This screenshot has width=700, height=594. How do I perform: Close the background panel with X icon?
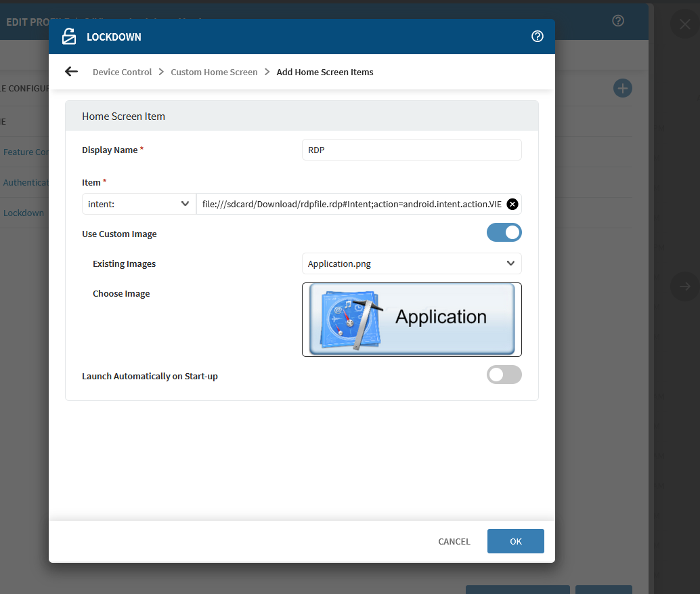tap(684, 24)
